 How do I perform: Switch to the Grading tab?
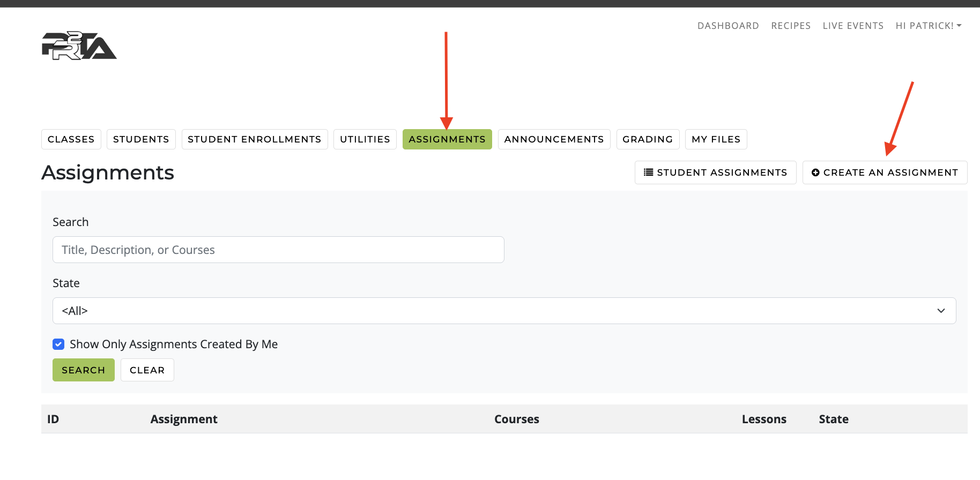click(648, 139)
